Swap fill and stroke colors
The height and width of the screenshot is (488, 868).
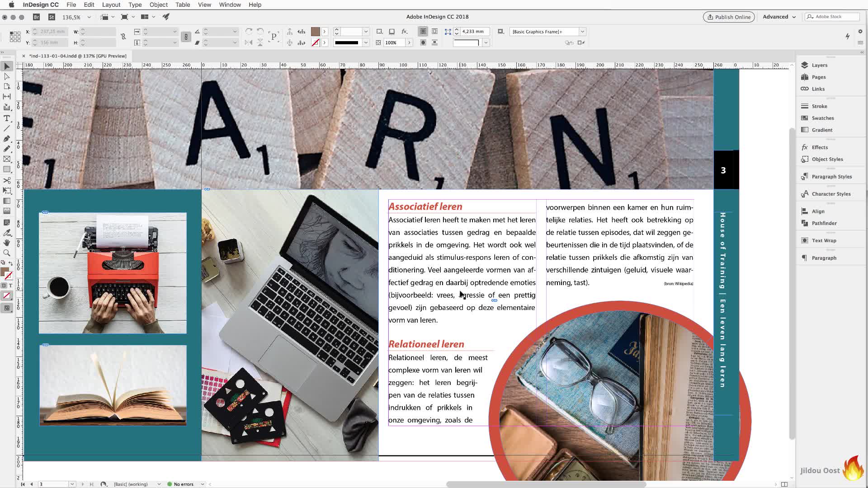(x=10, y=263)
